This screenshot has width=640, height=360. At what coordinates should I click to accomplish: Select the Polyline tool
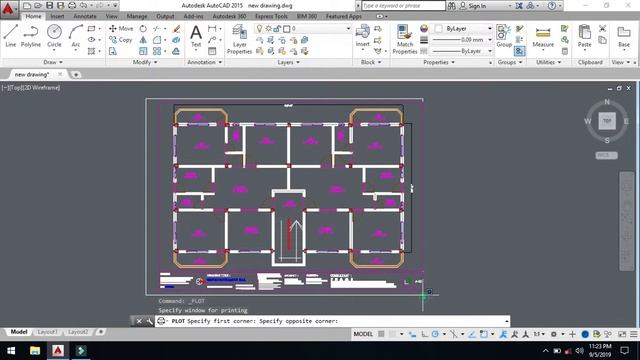click(x=31, y=36)
